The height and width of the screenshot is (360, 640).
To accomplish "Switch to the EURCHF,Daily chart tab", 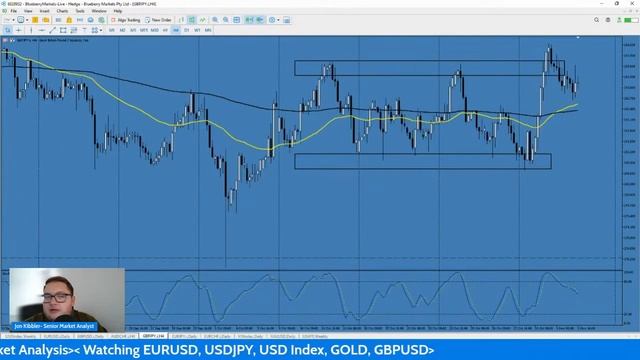I will (217, 336).
